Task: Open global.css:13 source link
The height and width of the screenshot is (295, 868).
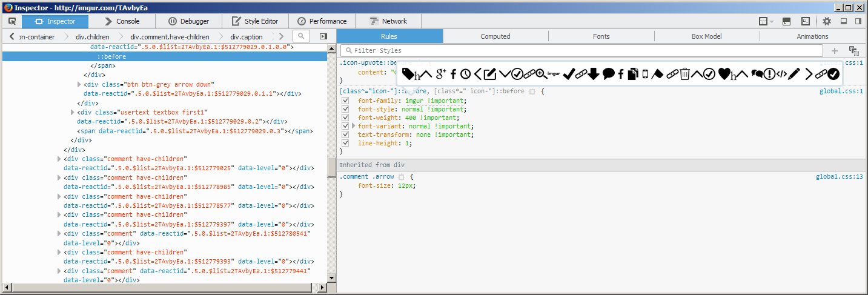Action: tap(839, 177)
